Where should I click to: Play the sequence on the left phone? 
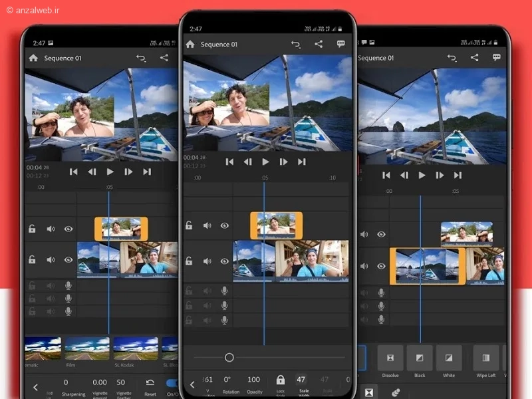[x=110, y=172]
